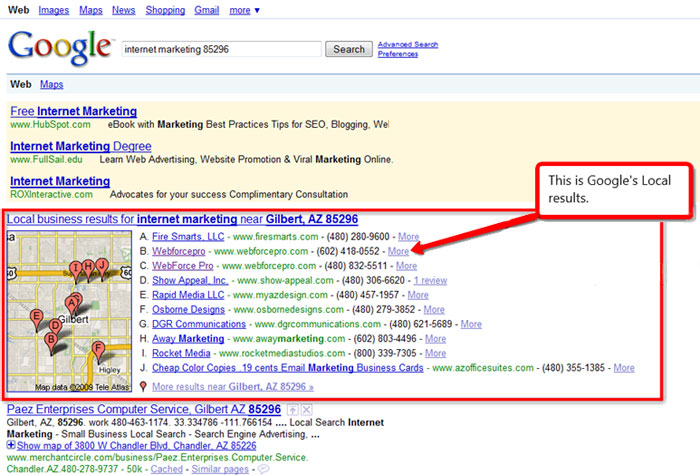700x475 pixels.
Task: Open Shopping in the top navigation
Action: click(165, 10)
